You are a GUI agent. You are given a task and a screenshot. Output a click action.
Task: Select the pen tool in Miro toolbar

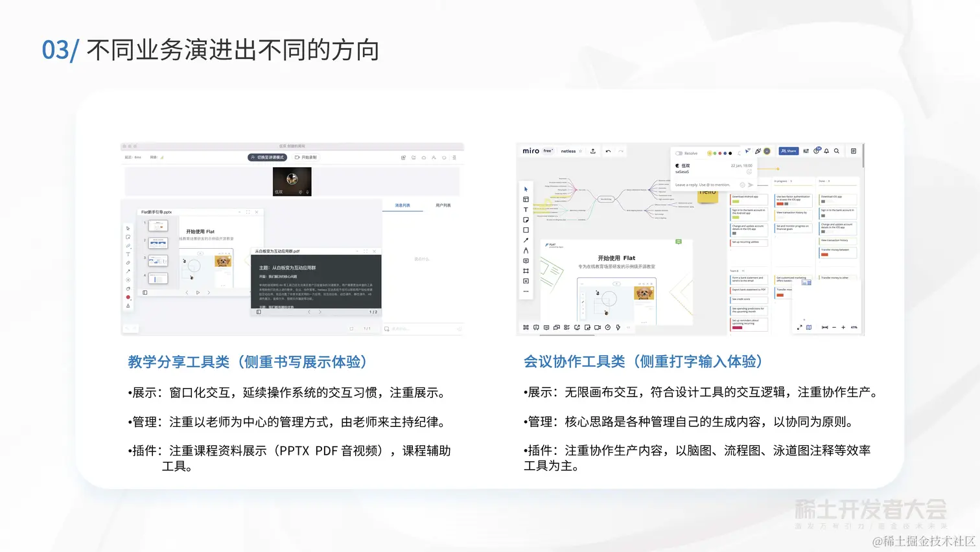click(526, 251)
